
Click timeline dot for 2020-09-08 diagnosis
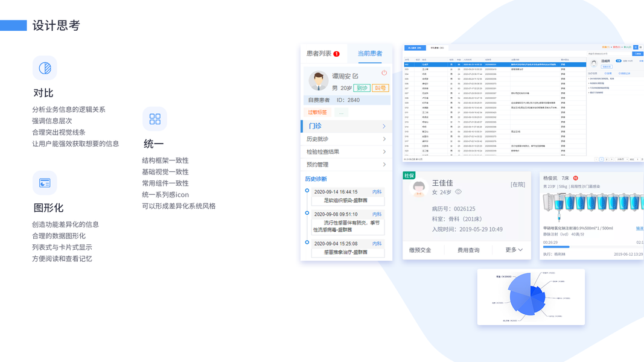tap(307, 212)
